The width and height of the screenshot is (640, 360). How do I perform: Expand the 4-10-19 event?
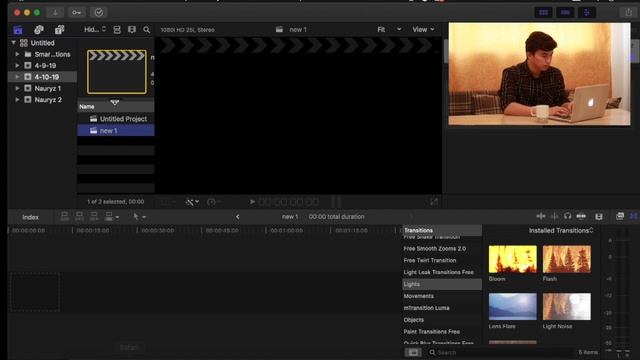pyautogui.click(x=17, y=77)
